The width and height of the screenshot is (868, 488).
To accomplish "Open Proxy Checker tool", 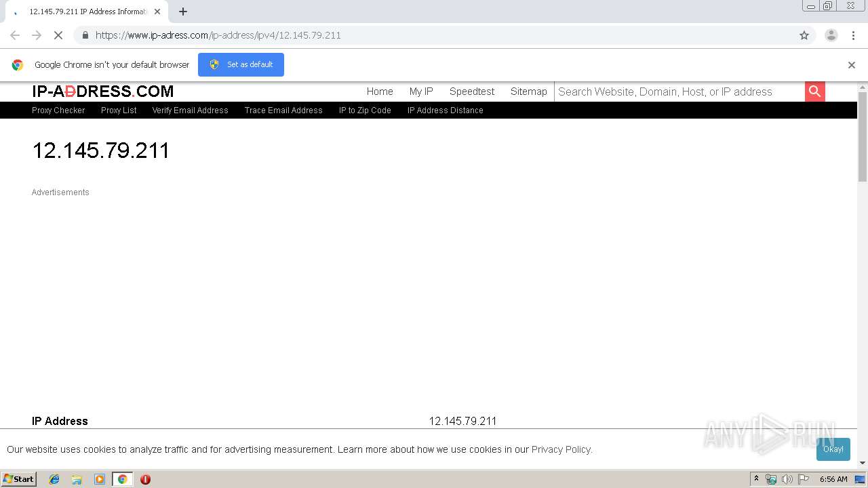I will tap(58, 110).
